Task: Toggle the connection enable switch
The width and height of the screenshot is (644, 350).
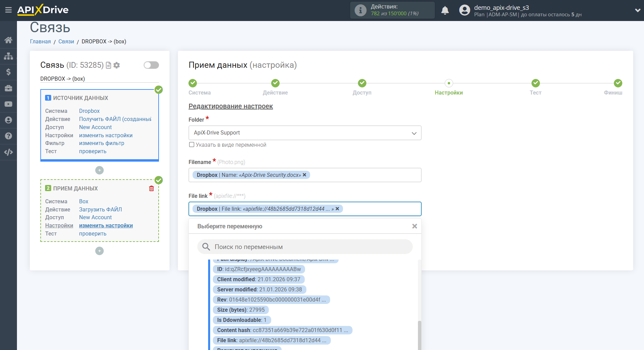Action: click(151, 65)
